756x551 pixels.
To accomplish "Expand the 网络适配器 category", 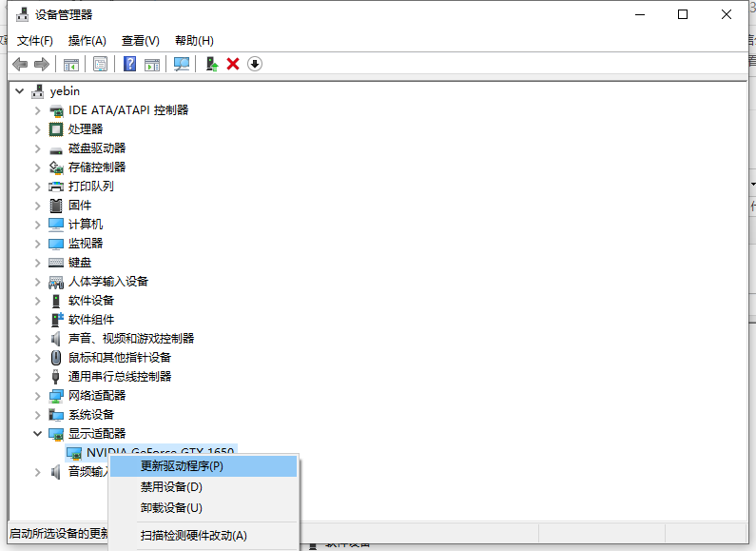I will (38, 396).
